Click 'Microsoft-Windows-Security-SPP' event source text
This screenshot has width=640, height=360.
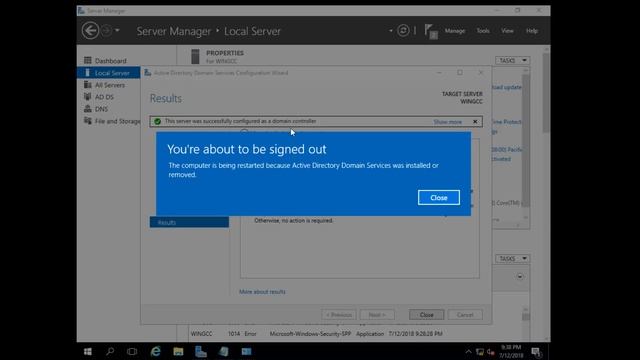[x=310, y=334]
